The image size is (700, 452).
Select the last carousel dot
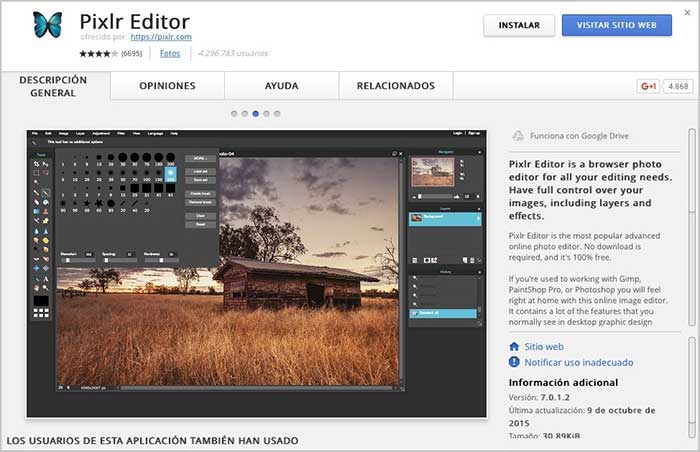click(x=277, y=114)
